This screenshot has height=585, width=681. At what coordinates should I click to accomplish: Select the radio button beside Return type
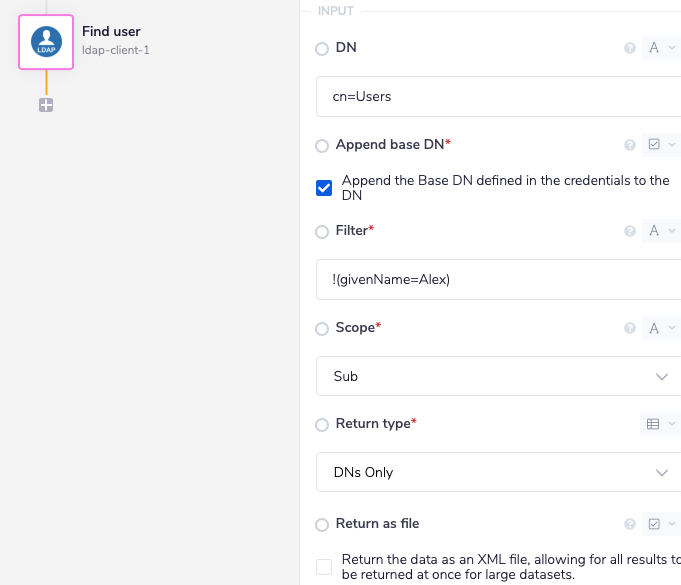(322, 425)
